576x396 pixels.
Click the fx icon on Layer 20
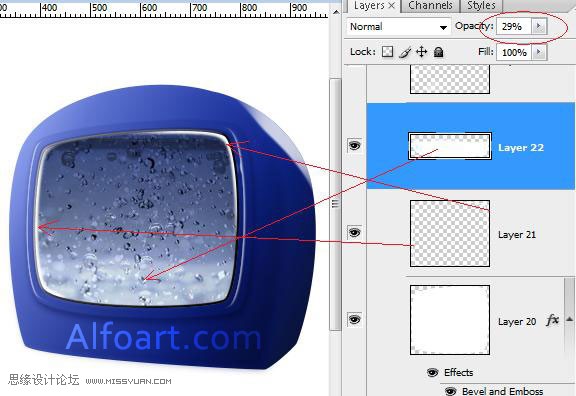click(552, 320)
